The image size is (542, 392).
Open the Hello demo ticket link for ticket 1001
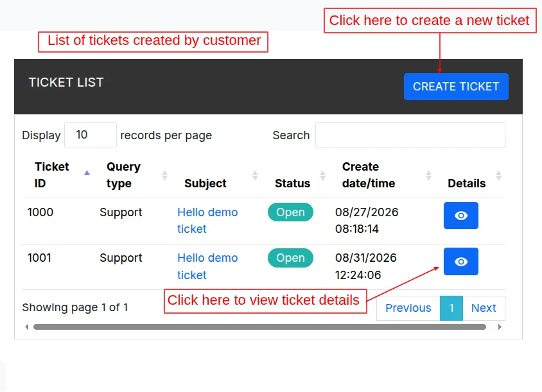tap(207, 266)
